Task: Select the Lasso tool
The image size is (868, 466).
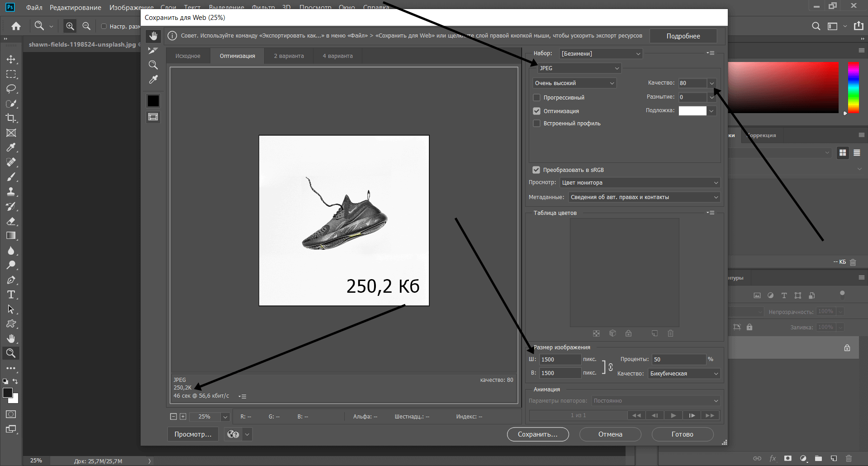Action: click(x=11, y=89)
